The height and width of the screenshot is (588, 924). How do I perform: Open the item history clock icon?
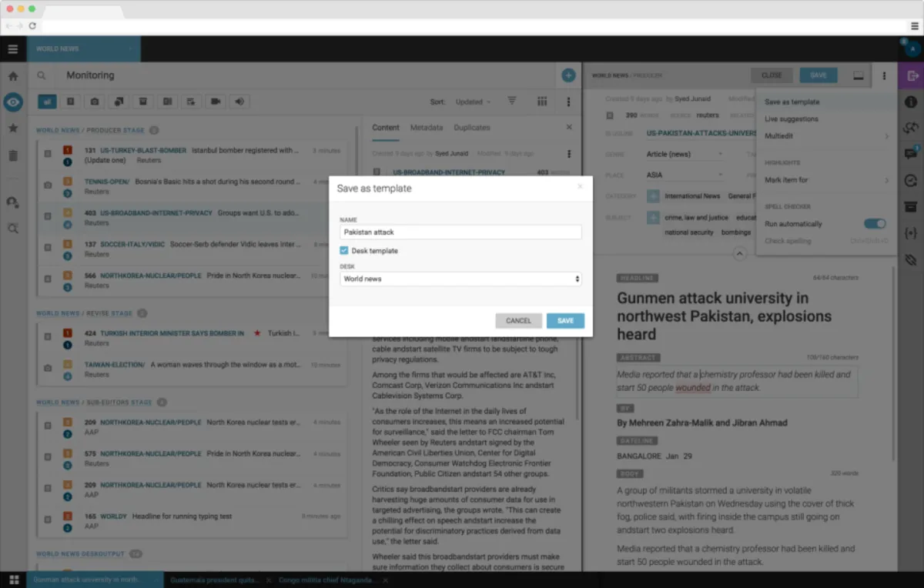(x=912, y=179)
